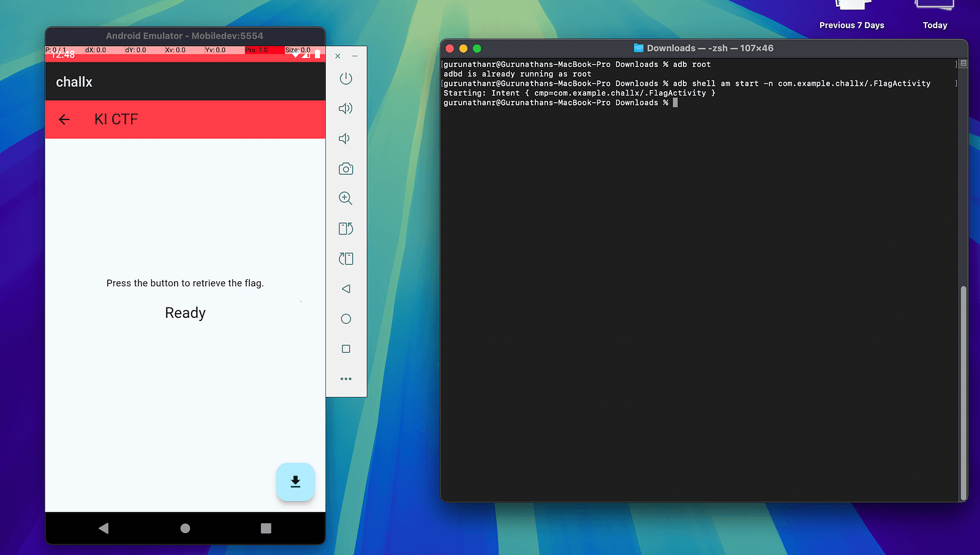Take a screenshot with the camera icon
Viewport: 980px width, 555px height.
click(x=345, y=168)
